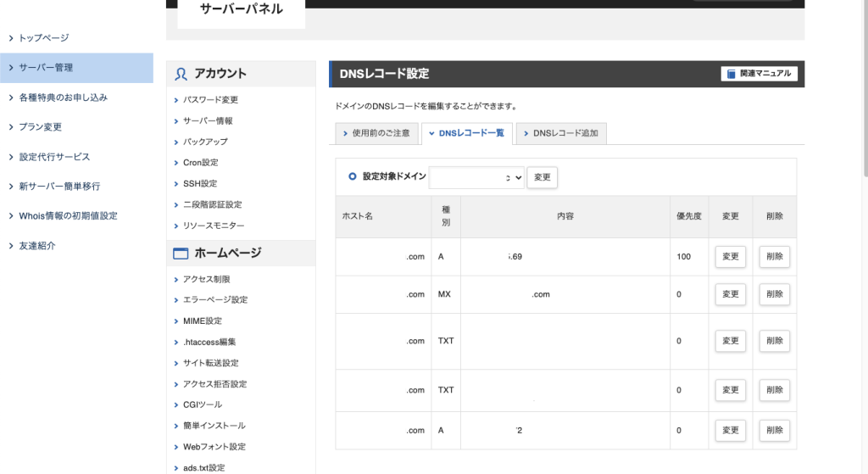Click 変更 for priority 0 A record
Screen dimensions: 868x474
pyautogui.click(x=730, y=431)
